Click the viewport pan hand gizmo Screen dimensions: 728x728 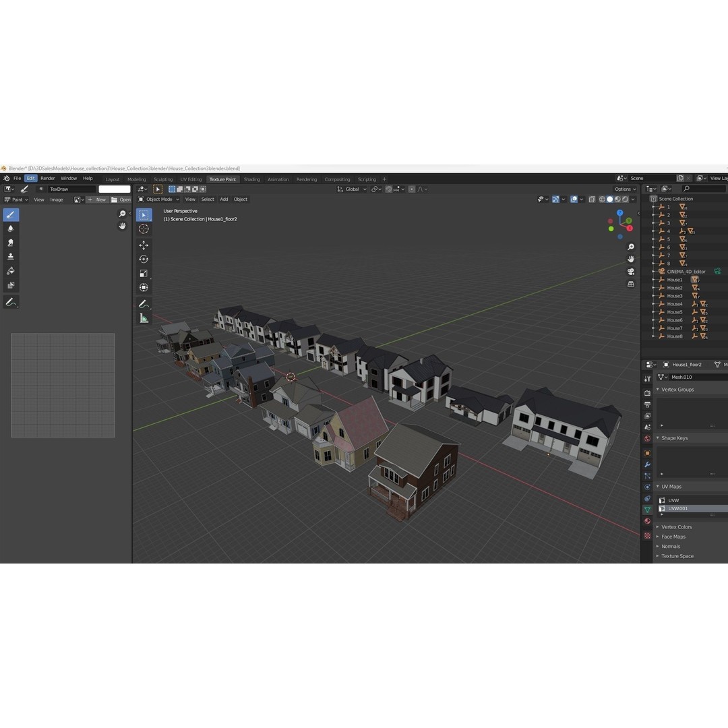coord(630,259)
